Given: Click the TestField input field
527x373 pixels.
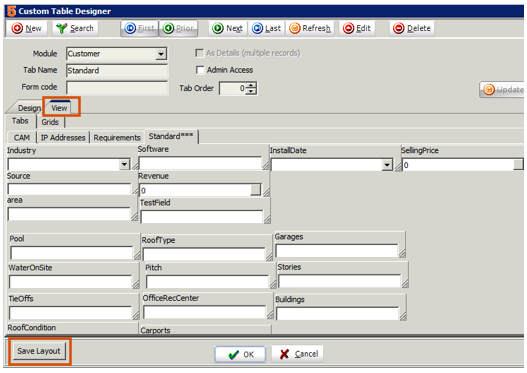Looking at the screenshot, I should click(202, 217).
